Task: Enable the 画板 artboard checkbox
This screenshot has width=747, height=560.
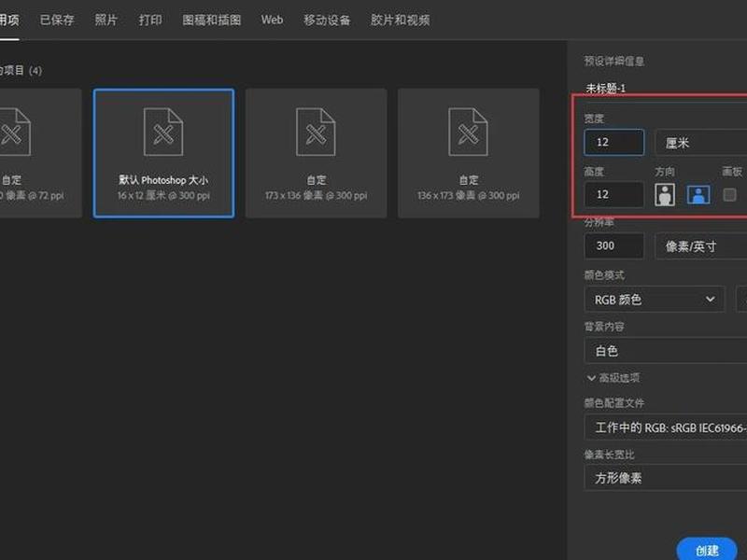Action: pyautogui.click(x=729, y=194)
